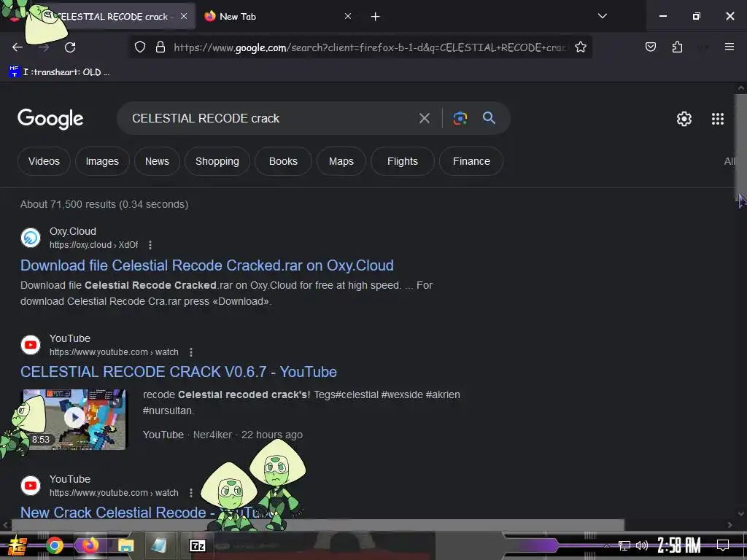Filter results by Images
Screen dimensions: 747x560
[x=102, y=161]
